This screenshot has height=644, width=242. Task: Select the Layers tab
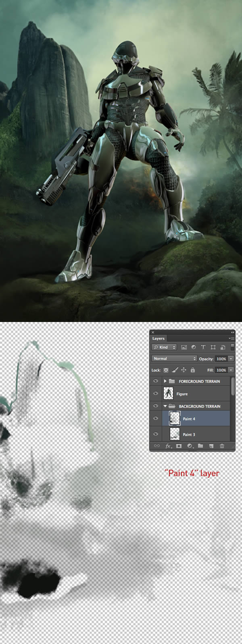pos(159,339)
